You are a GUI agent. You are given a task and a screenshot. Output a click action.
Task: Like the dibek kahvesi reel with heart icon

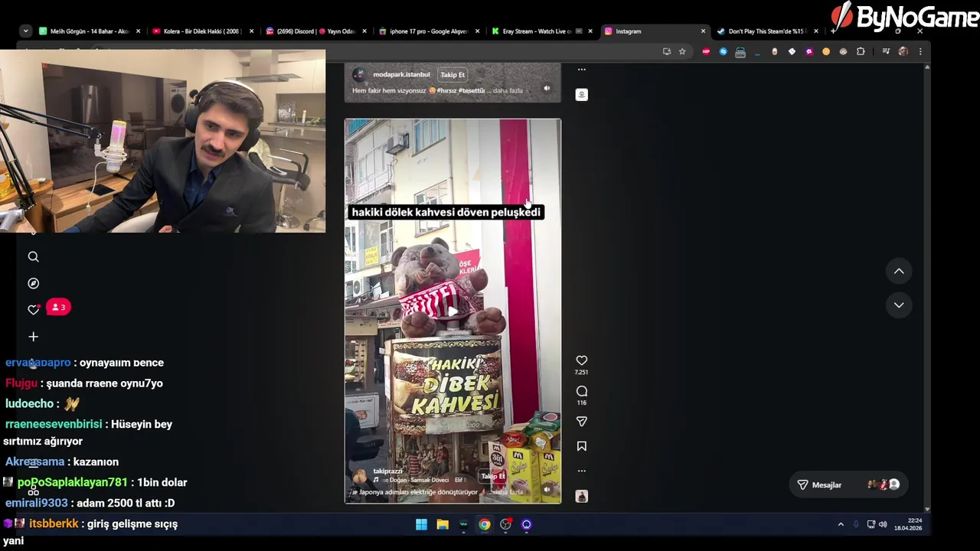tap(581, 360)
